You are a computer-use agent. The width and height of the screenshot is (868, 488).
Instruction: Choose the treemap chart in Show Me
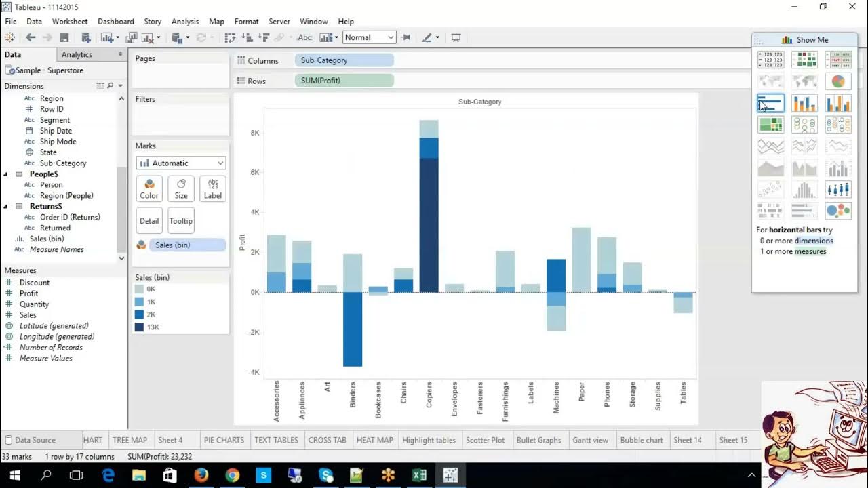(x=770, y=125)
